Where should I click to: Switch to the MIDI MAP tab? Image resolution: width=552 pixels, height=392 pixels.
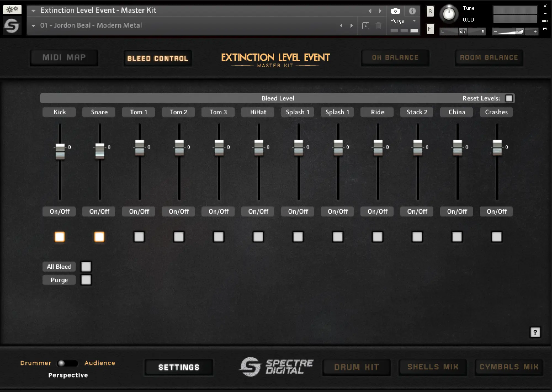coord(64,58)
